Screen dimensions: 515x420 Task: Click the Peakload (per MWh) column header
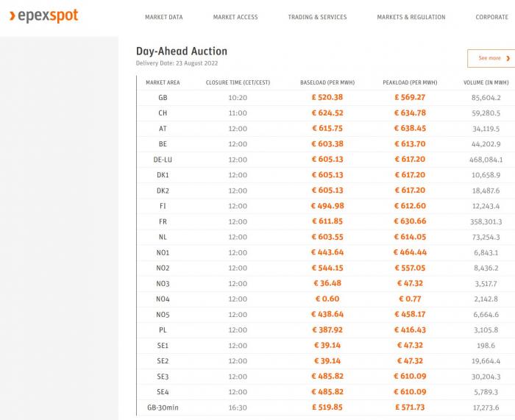410,83
